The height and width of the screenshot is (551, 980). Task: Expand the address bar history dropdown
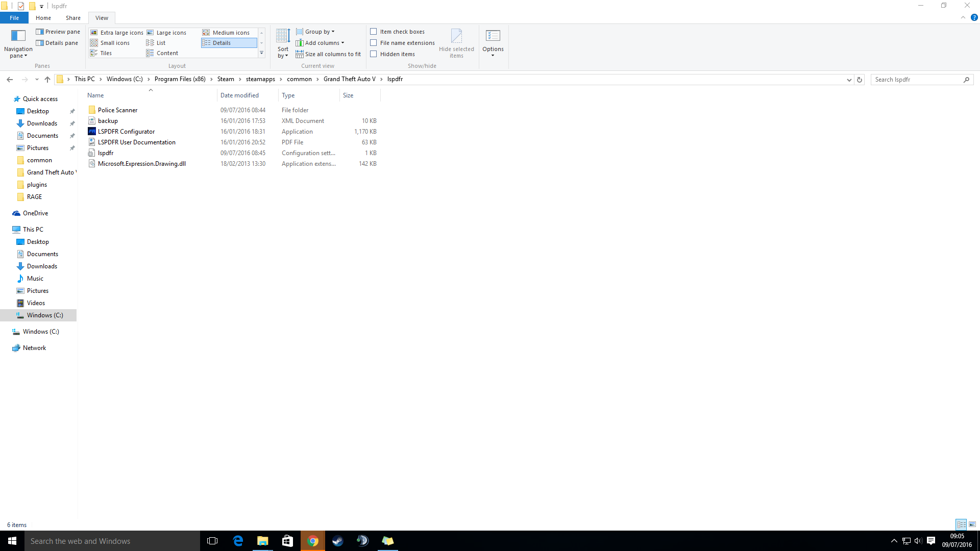(x=849, y=80)
